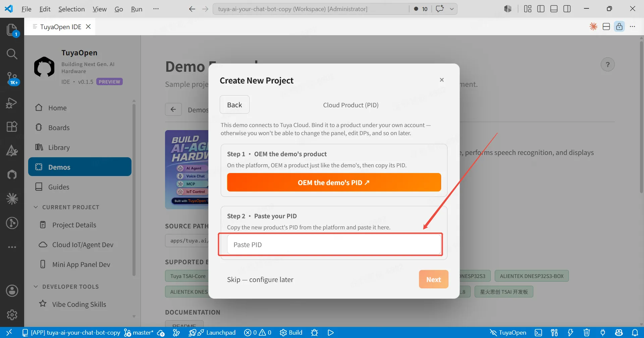
Task: Select the TuyaOpen IDE editor tab
Action: 60,26
